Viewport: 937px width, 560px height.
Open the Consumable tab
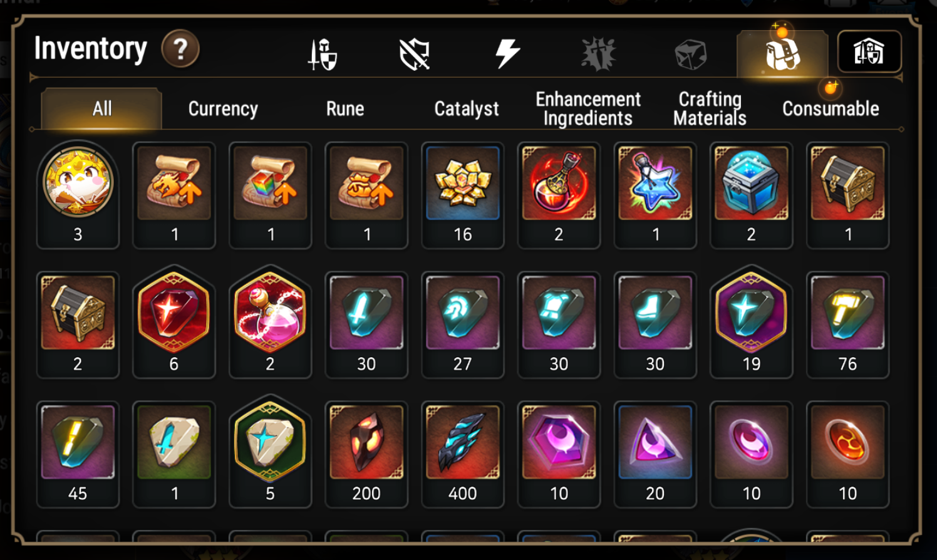point(831,109)
